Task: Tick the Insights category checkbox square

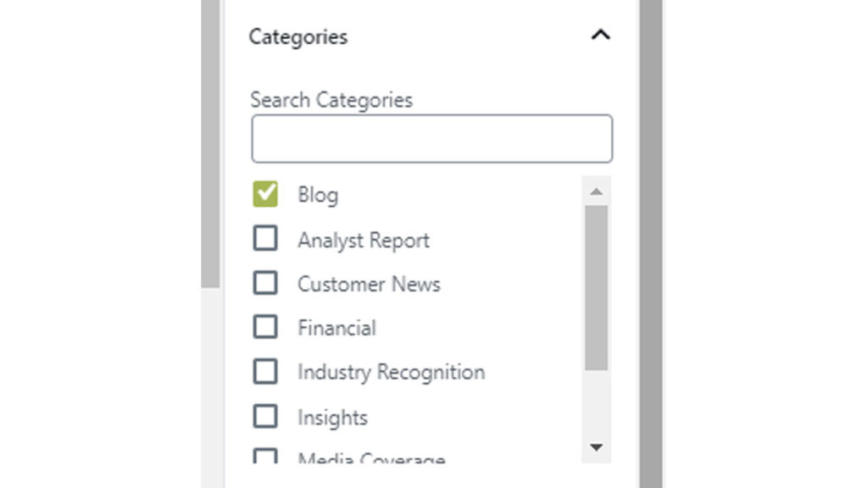Action: pyautogui.click(x=265, y=416)
